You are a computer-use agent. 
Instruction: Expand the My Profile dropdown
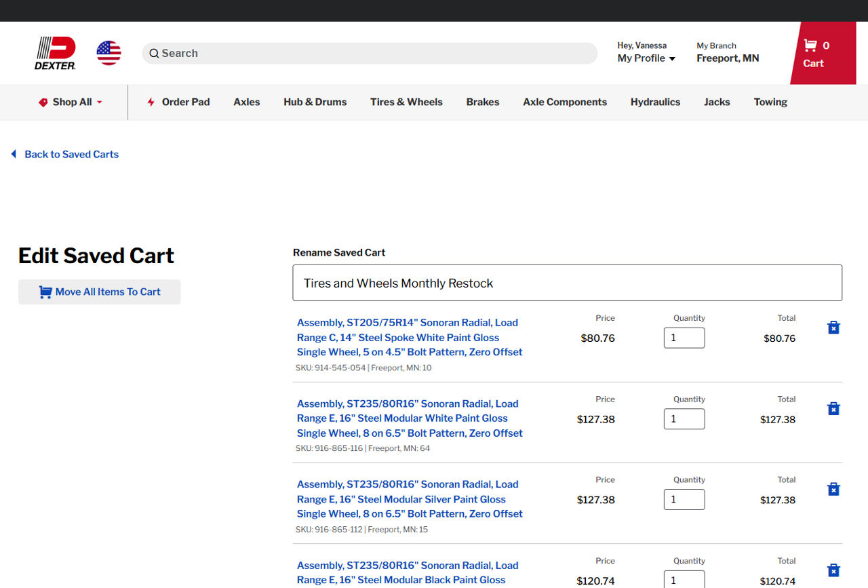click(646, 58)
